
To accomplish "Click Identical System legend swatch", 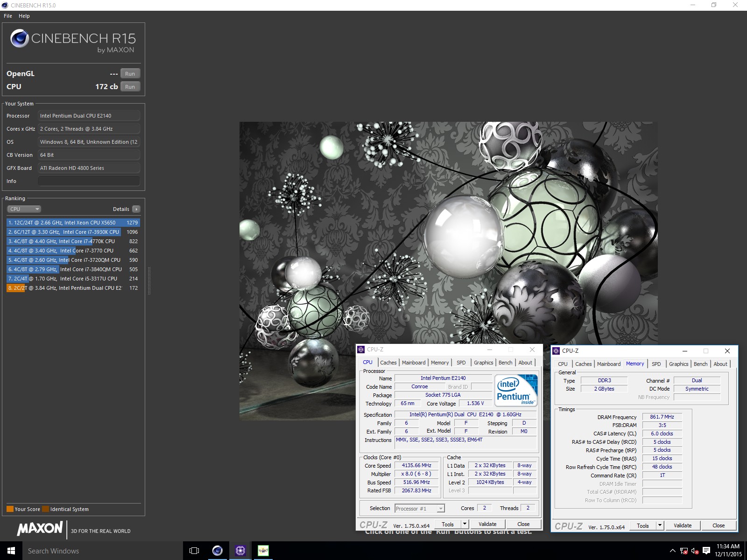I will [45, 509].
